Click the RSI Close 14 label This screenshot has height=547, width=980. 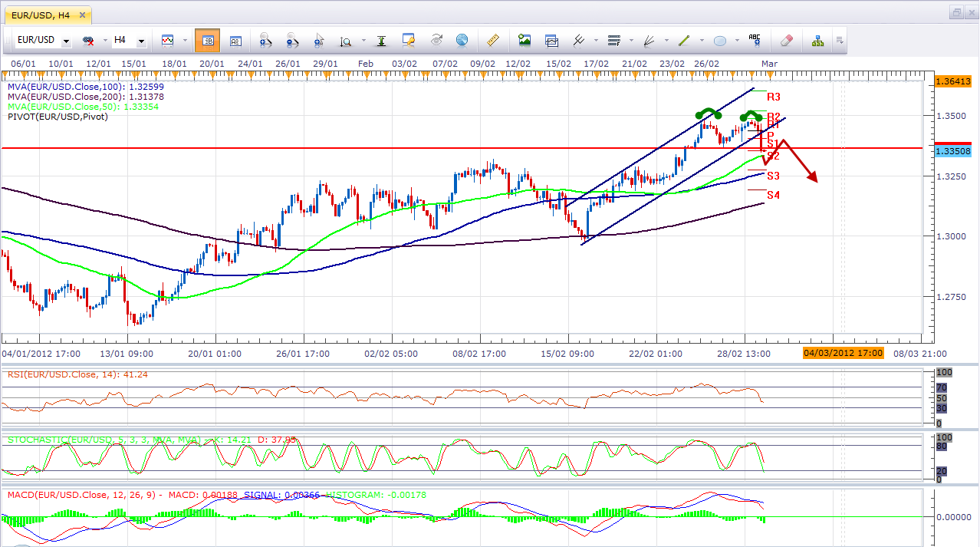coord(78,374)
